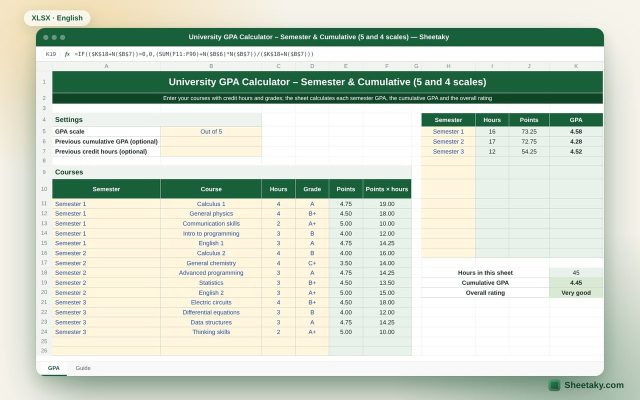Image resolution: width=640 pixels, height=400 pixels.
Task: Click the spreadsheet title banner cell
Action: 327,82
